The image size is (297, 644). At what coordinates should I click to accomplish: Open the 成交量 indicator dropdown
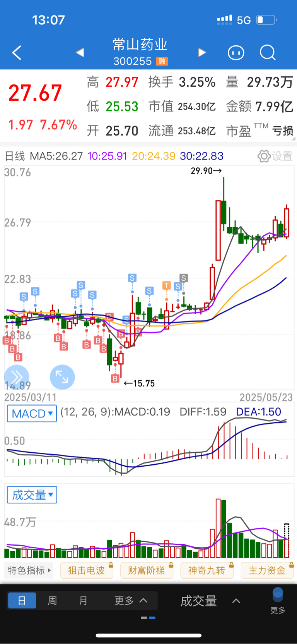(x=32, y=495)
